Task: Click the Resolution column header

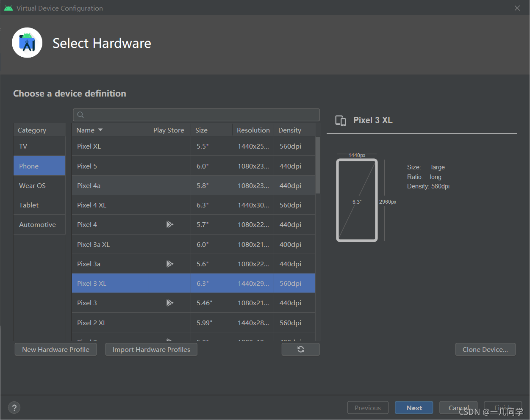Action: tap(253, 130)
